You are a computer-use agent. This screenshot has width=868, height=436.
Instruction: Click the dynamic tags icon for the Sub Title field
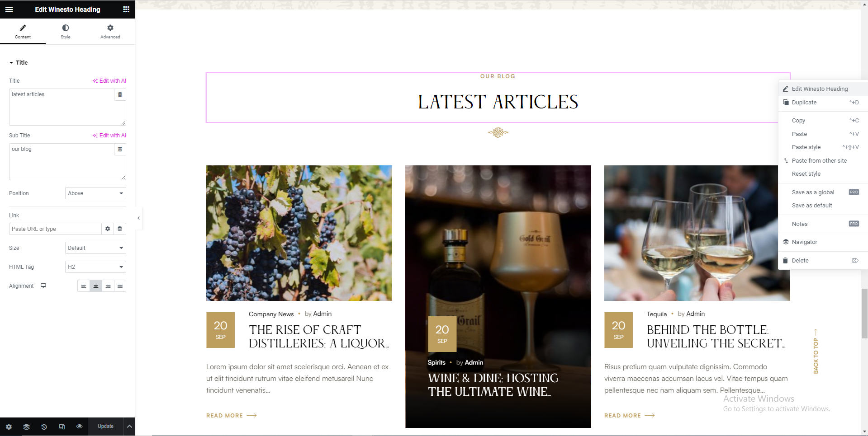tap(120, 150)
